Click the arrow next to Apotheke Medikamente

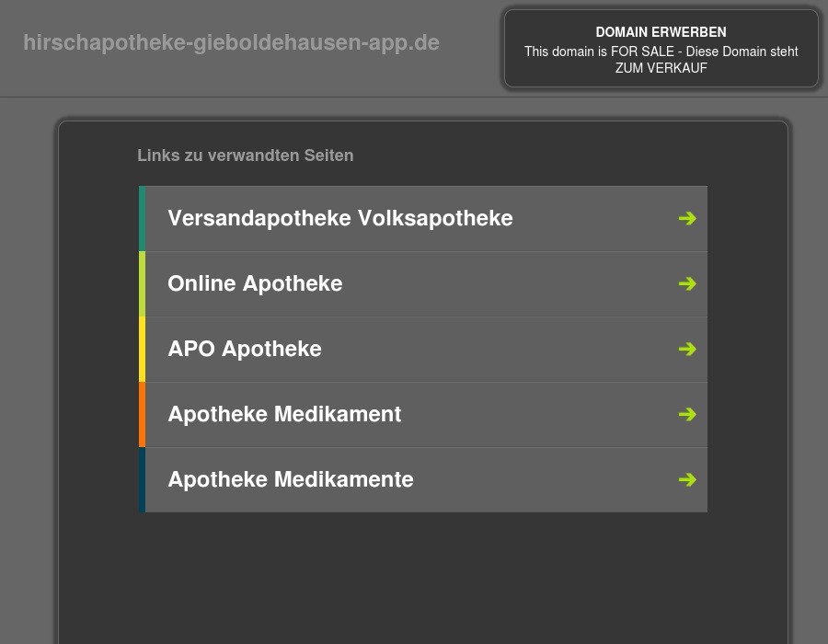click(x=687, y=479)
